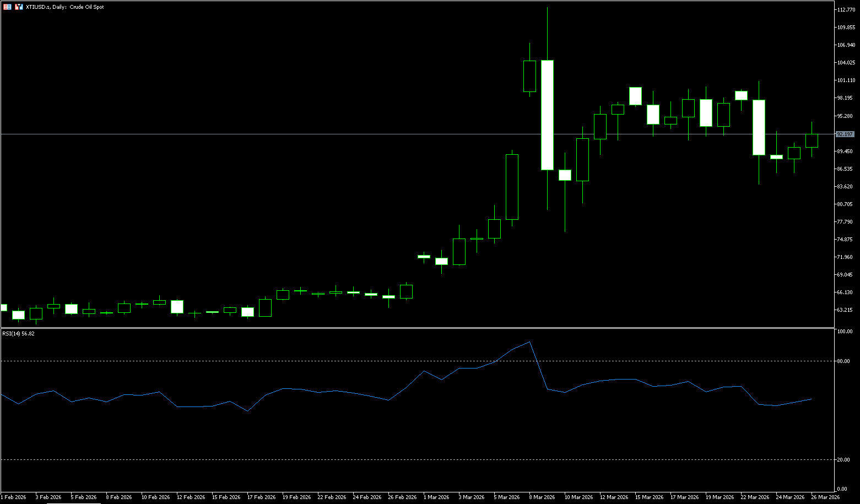Click the 17 Feb 2026 date label
Viewport: 860px width, 504px height.
pyautogui.click(x=261, y=497)
